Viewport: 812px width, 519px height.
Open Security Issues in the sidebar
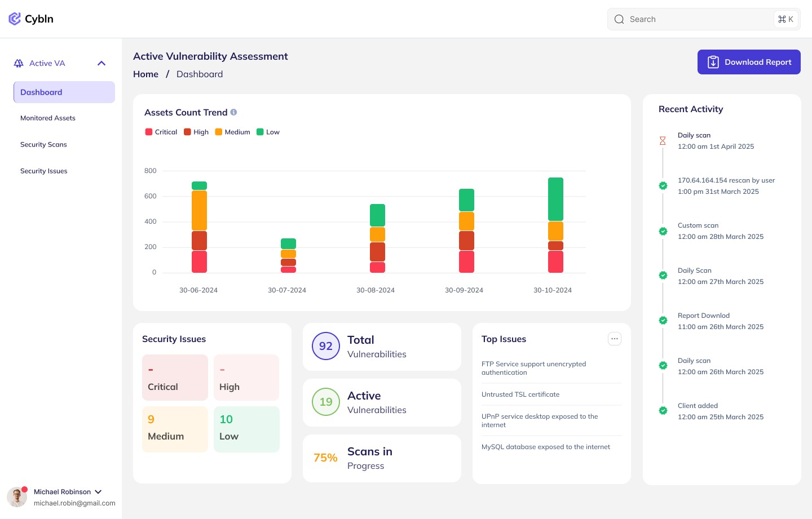click(44, 171)
